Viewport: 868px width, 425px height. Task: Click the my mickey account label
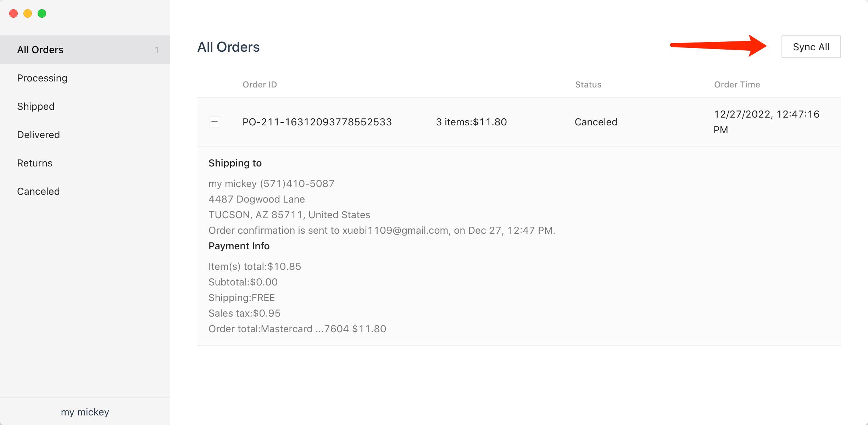coord(85,412)
